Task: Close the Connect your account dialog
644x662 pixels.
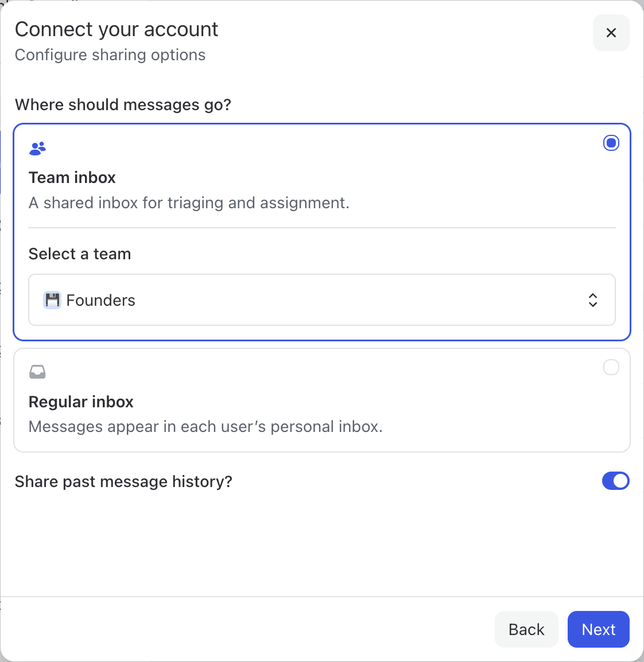Action: click(611, 33)
